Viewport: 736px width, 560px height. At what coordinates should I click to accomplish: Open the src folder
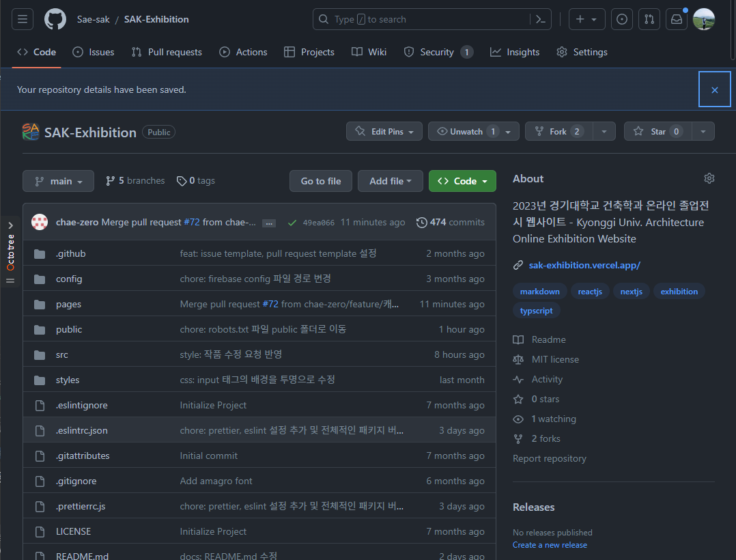[x=62, y=355]
